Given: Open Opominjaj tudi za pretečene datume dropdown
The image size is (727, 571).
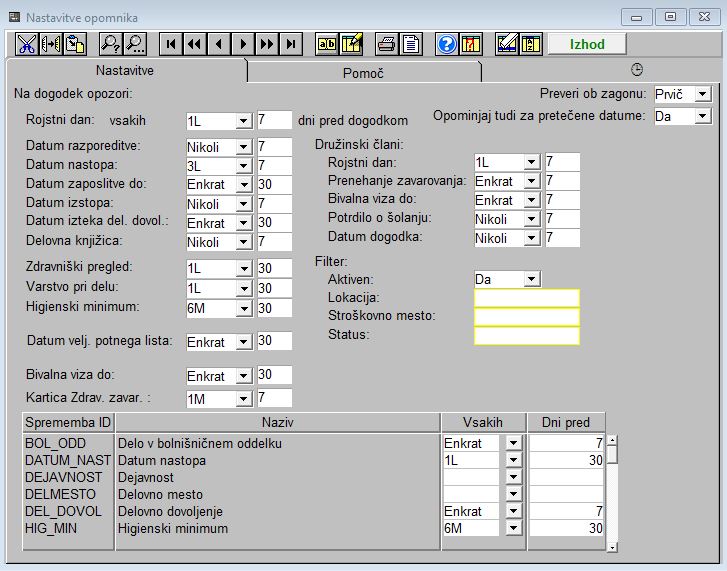Looking at the screenshot, I should coord(702,115).
